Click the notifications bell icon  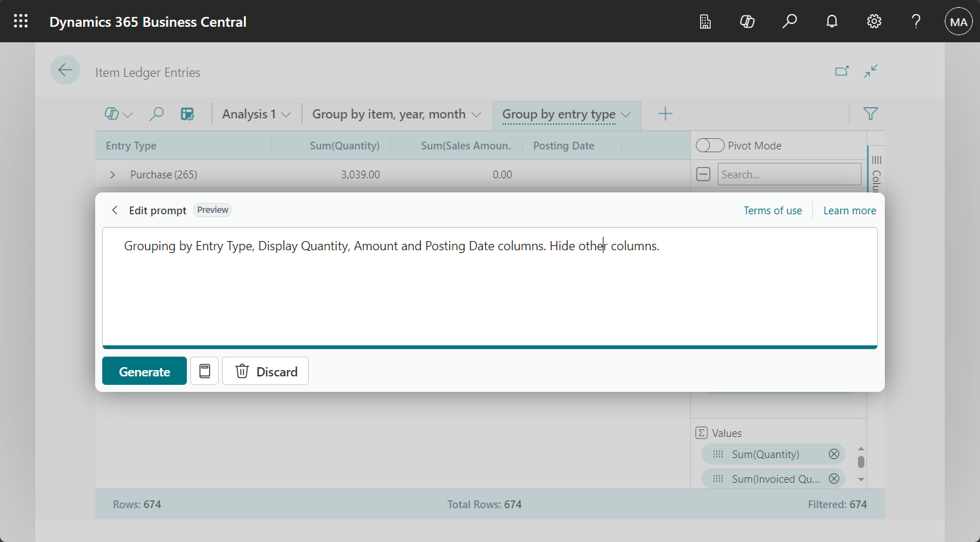(832, 21)
